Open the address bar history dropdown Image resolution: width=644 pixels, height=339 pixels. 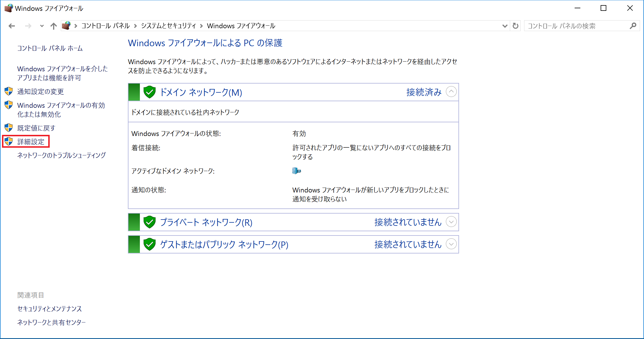coord(505,26)
